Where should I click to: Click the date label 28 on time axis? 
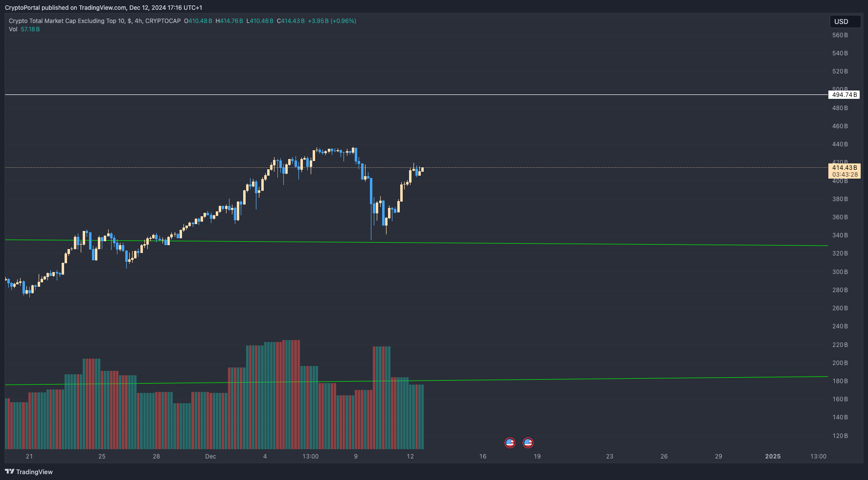[x=156, y=457]
